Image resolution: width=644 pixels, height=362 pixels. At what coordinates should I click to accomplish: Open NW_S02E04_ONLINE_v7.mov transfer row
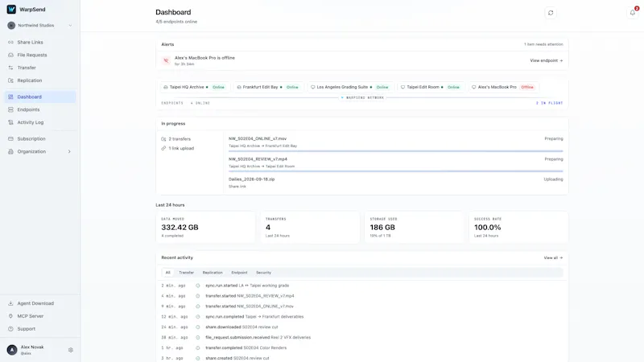(x=395, y=142)
